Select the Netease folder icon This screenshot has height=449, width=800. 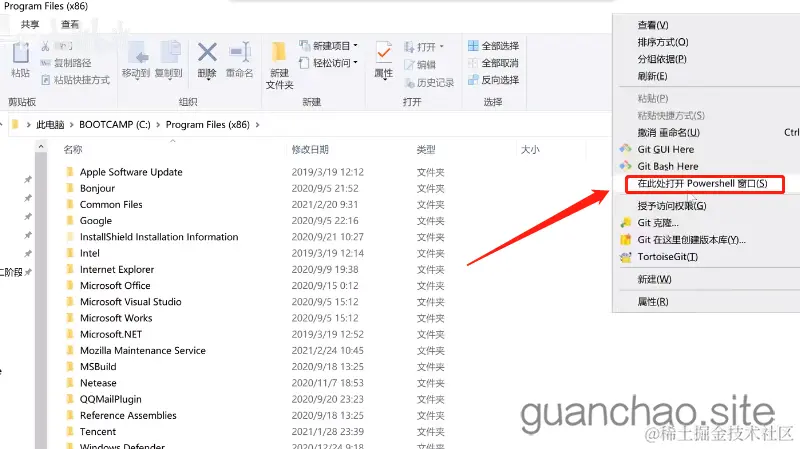click(70, 382)
